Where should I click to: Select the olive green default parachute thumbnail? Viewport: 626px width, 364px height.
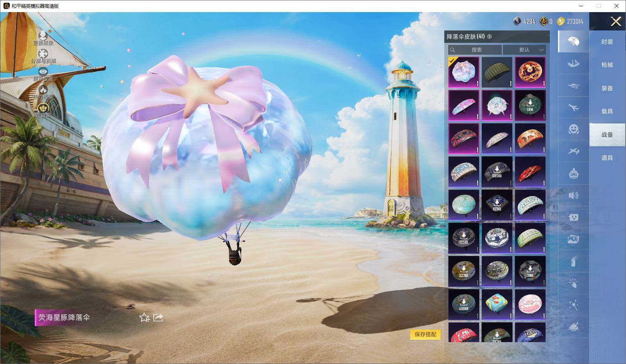tap(497, 72)
